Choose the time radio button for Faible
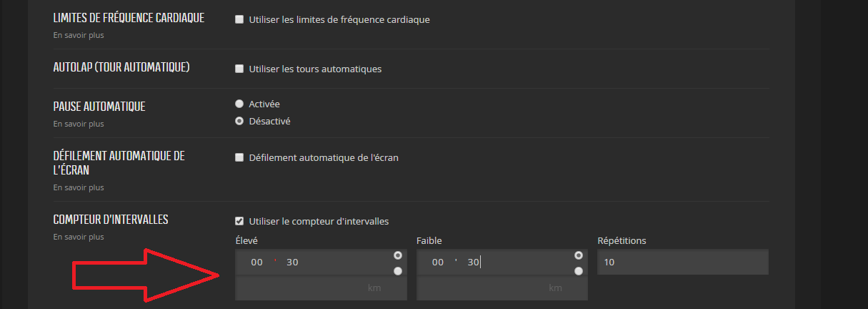 pyautogui.click(x=579, y=255)
